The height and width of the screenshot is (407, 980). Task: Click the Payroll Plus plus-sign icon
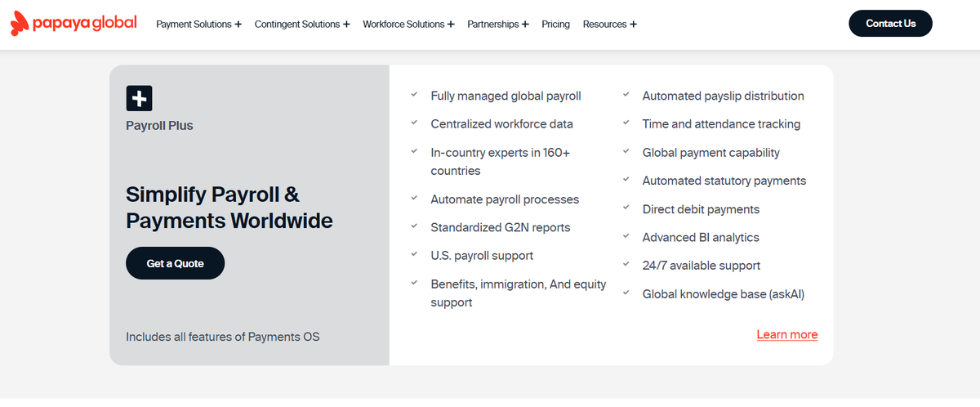pyautogui.click(x=139, y=98)
